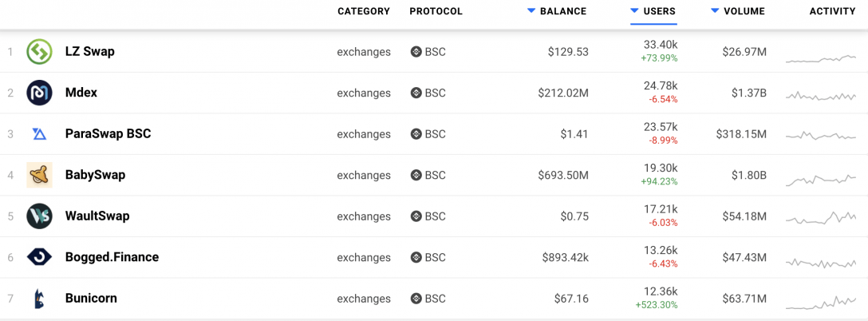
Task: Click the Category column header
Action: point(364,11)
